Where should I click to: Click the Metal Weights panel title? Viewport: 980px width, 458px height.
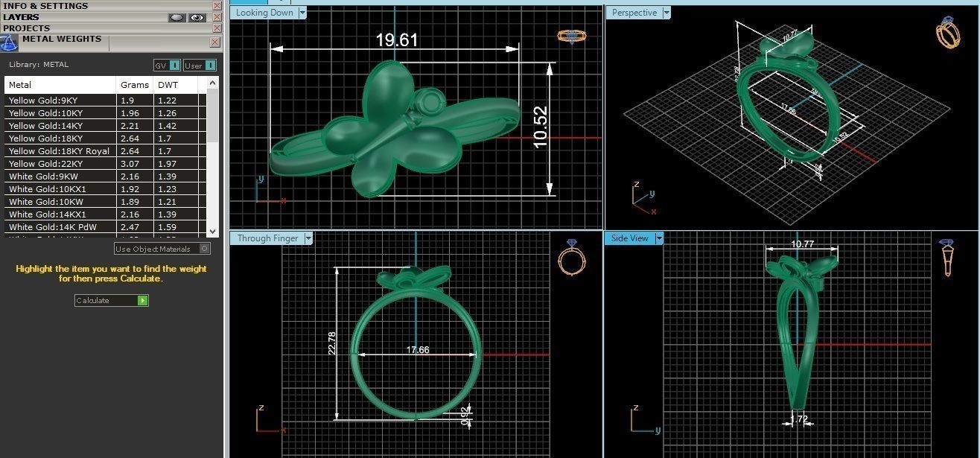click(62, 39)
